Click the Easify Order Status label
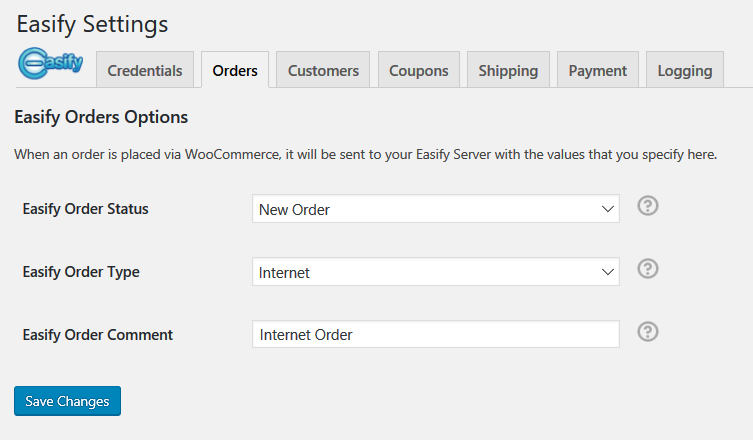This screenshot has width=753, height=440. pyautogui.click(x=85, y=209)
